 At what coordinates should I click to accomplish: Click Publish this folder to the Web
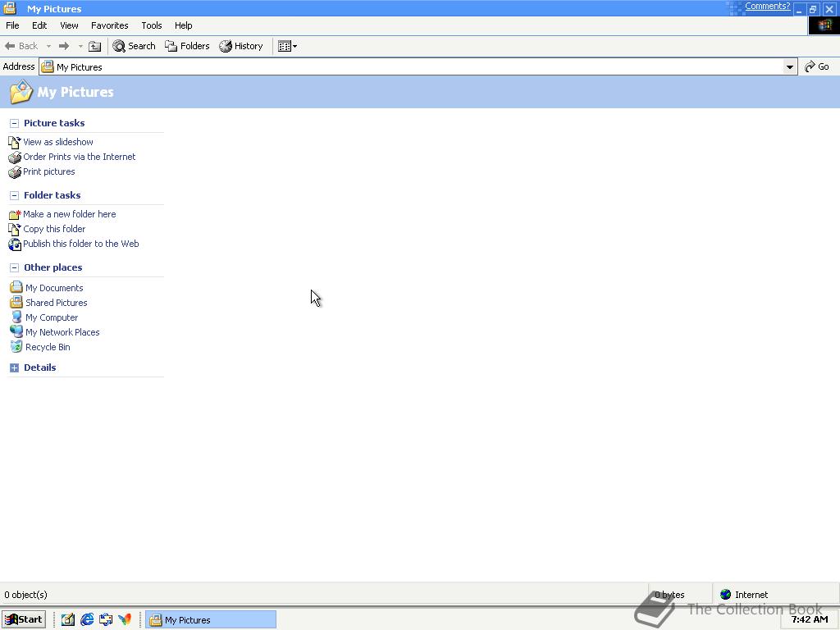81,244
